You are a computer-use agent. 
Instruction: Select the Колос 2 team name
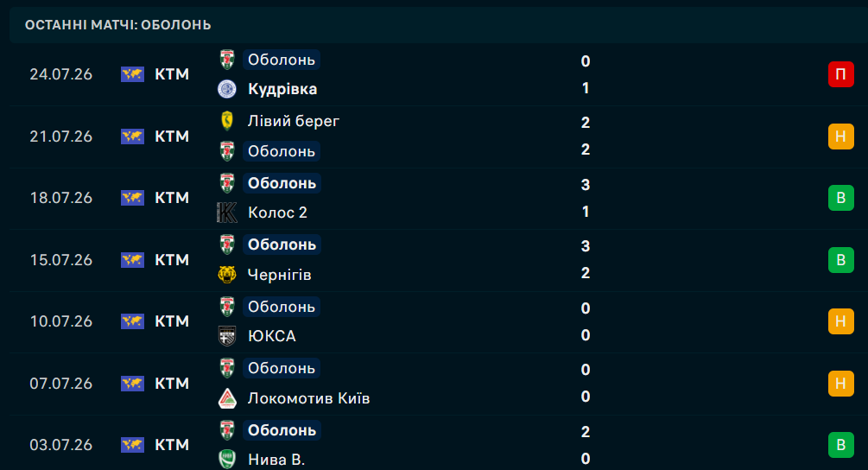tap(277, 213)
